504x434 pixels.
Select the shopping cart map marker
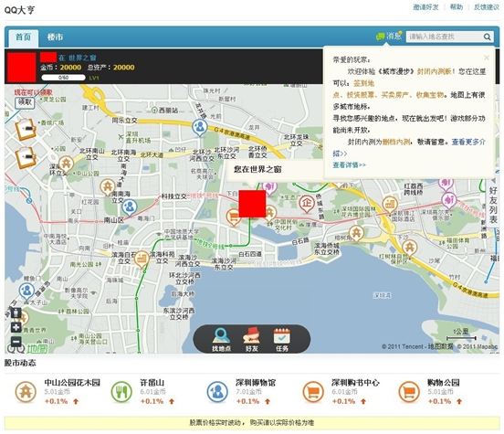(x=234, y=217)
